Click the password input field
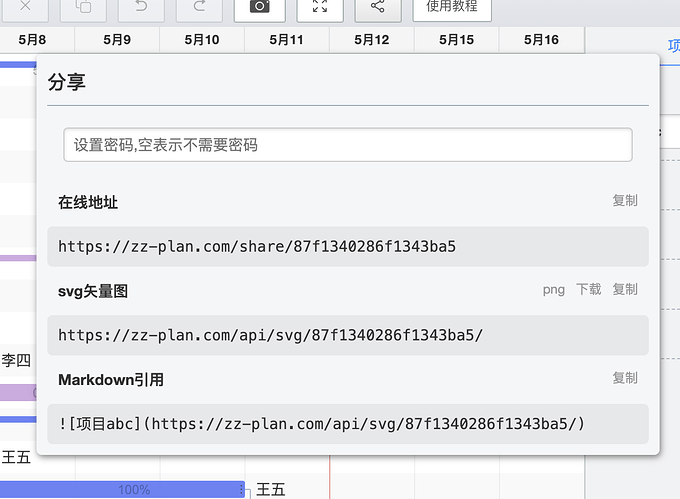Viewport: 680px width, 499px height. coord(347,145)
